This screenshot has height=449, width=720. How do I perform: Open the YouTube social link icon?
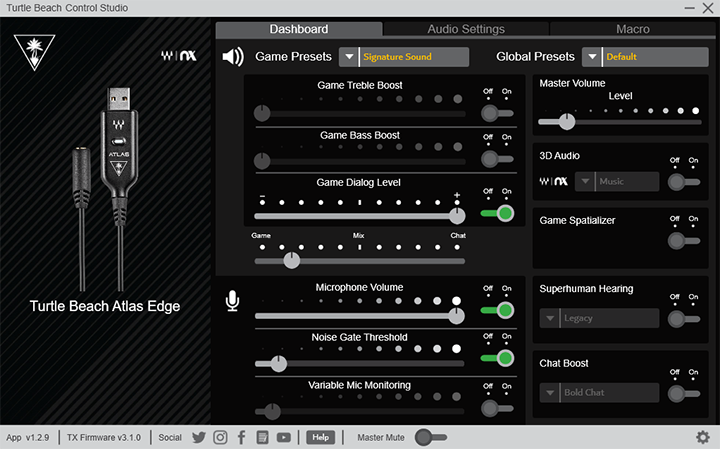pyautogui.click(x=284, y=437)
